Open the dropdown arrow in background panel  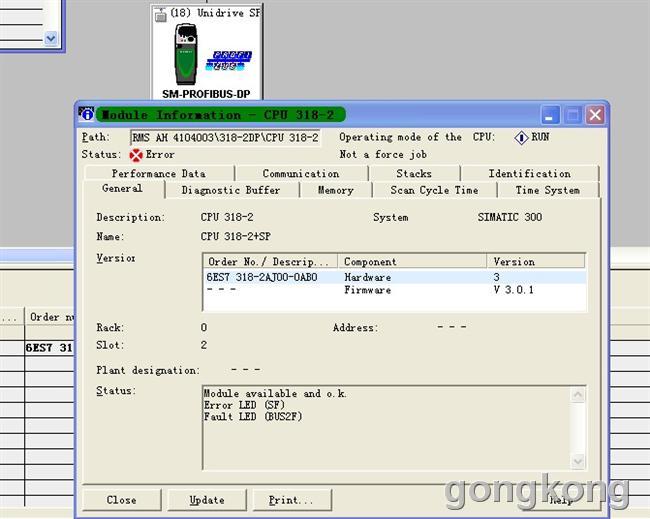[x=51, y=39]
